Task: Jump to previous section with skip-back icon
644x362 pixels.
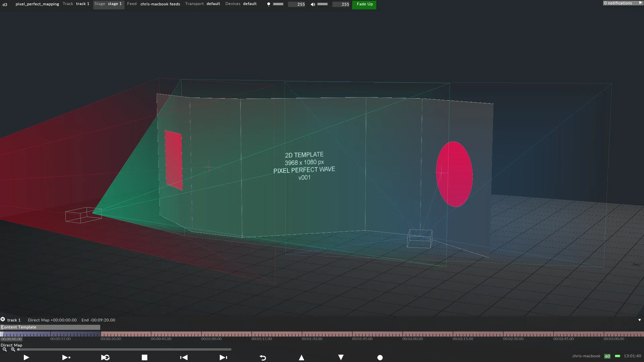Action: [183, 357]
